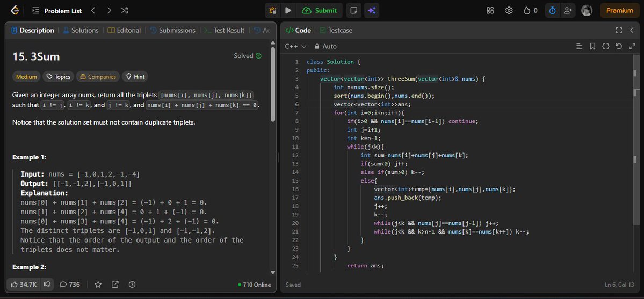The image size is (644, 299).
Task: Expand the Hint tag
Action: 135,76
